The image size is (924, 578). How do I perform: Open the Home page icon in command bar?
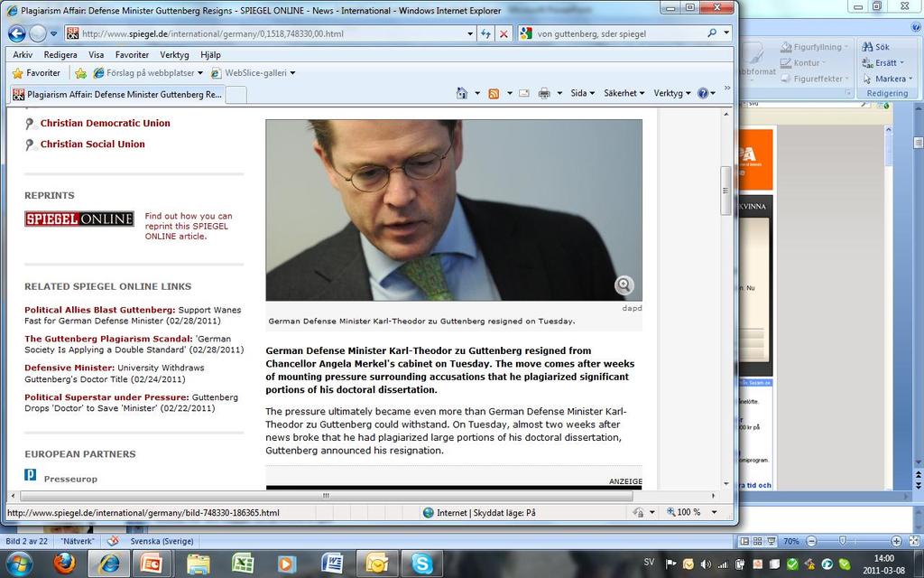[x=462, y=93]
